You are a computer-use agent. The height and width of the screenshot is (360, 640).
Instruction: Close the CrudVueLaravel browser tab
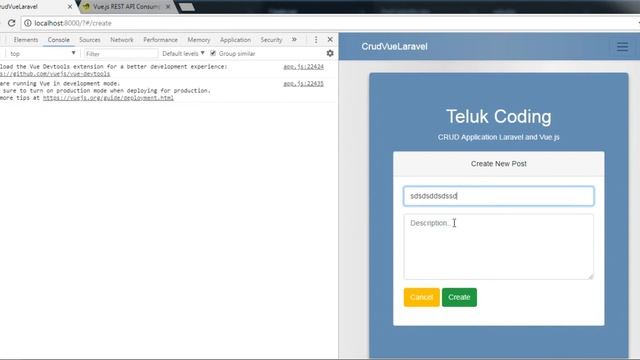[70, 7]
